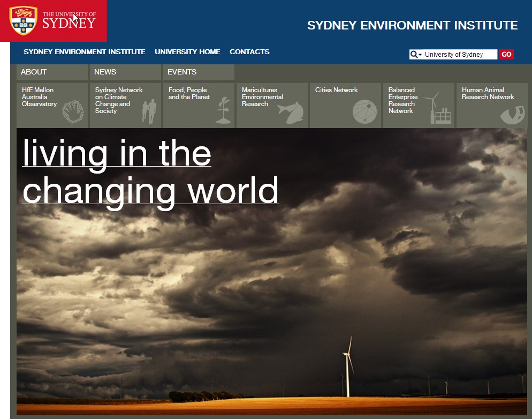Click the University of Sydney crest logo
Image resolution: width=532 pixels, height=419 pixels.
point(24,20)
